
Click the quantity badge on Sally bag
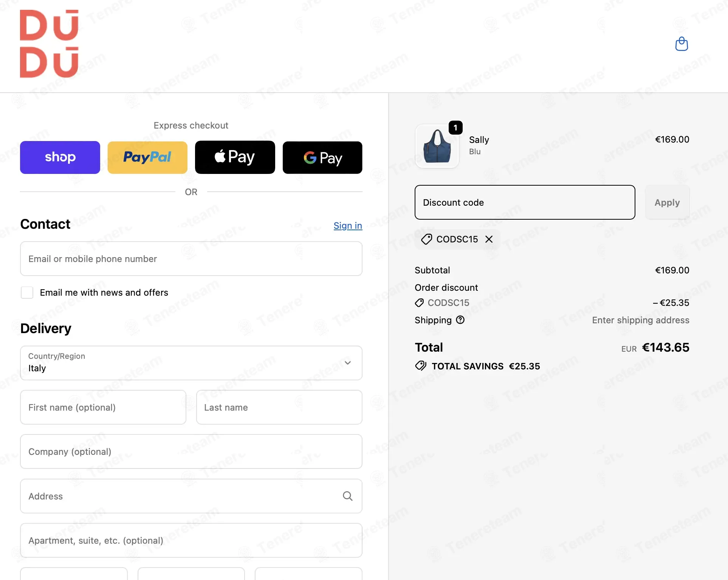click(x=455, y=128)
